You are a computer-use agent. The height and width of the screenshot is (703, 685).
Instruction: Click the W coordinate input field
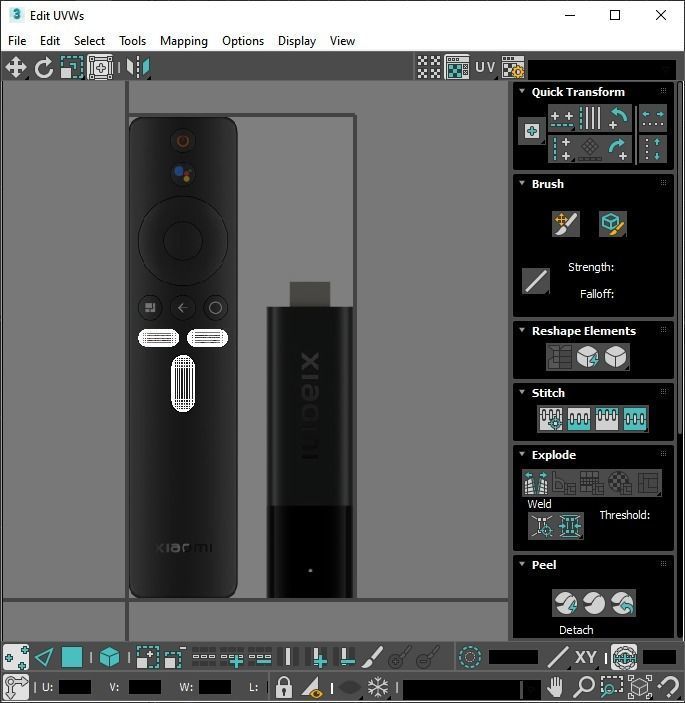pos(215,687)
